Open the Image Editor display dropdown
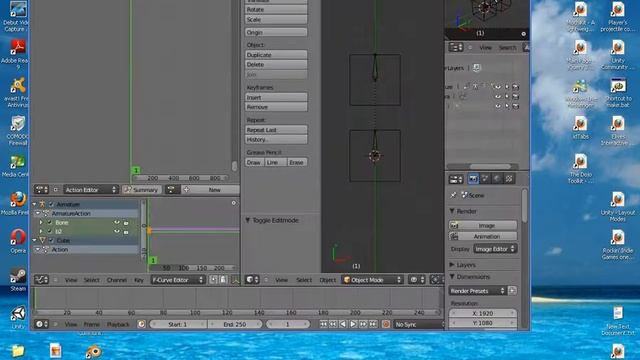Viewport: 640px width, 360px height. click(495, 249)
